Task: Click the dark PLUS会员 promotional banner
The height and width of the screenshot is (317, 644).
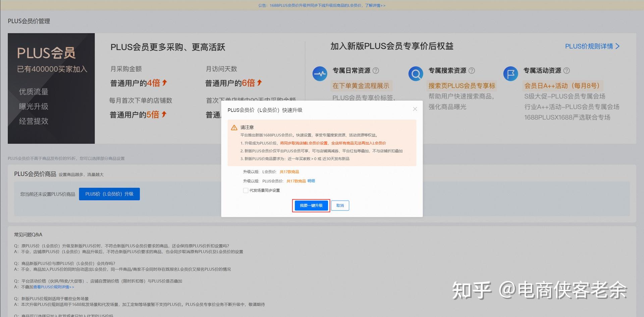Action: (x=51, y=88)
